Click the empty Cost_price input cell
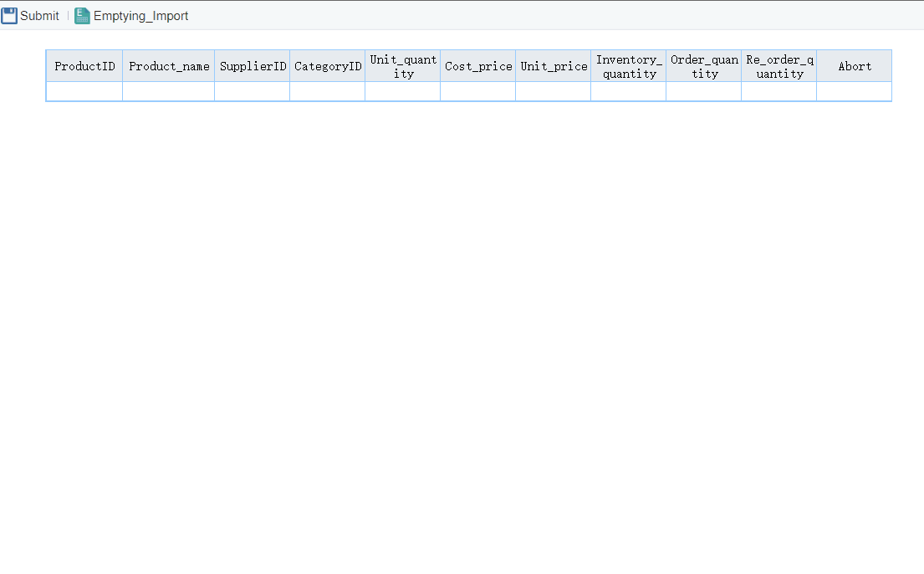Screen dimensions: 924x574 tap(477, 92)
